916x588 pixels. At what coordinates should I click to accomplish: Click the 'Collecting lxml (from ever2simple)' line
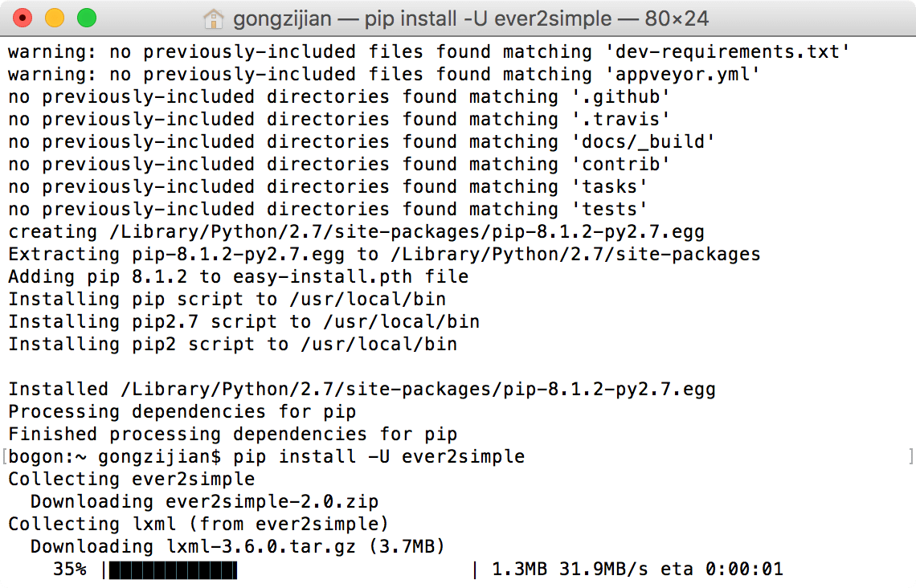(198, 525)
